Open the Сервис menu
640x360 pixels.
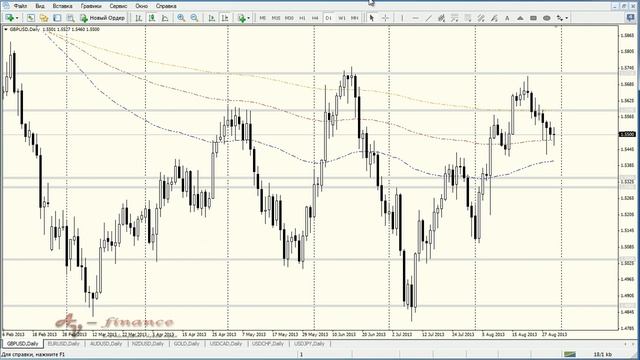118,6
